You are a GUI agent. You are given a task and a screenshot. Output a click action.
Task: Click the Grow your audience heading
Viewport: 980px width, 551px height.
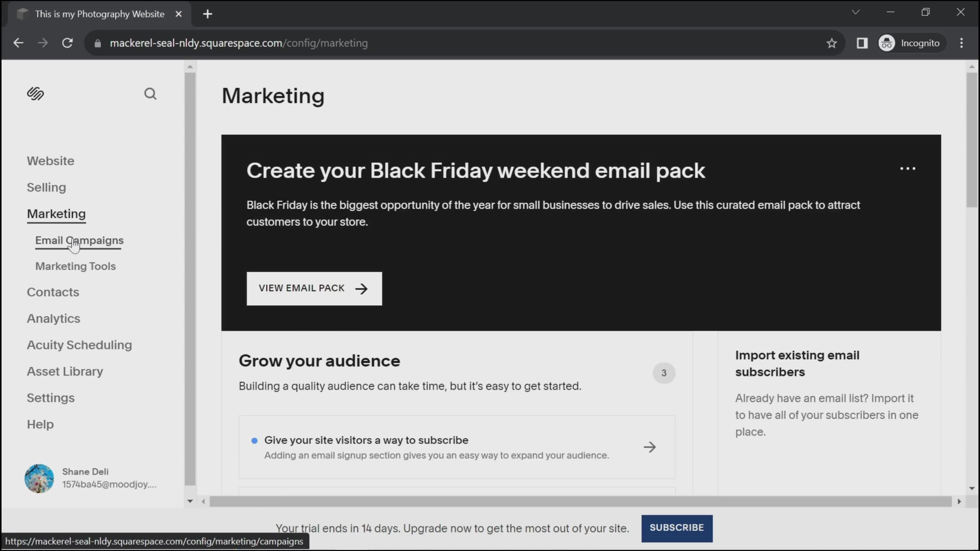pyautogui.click(x=320, y=361)
